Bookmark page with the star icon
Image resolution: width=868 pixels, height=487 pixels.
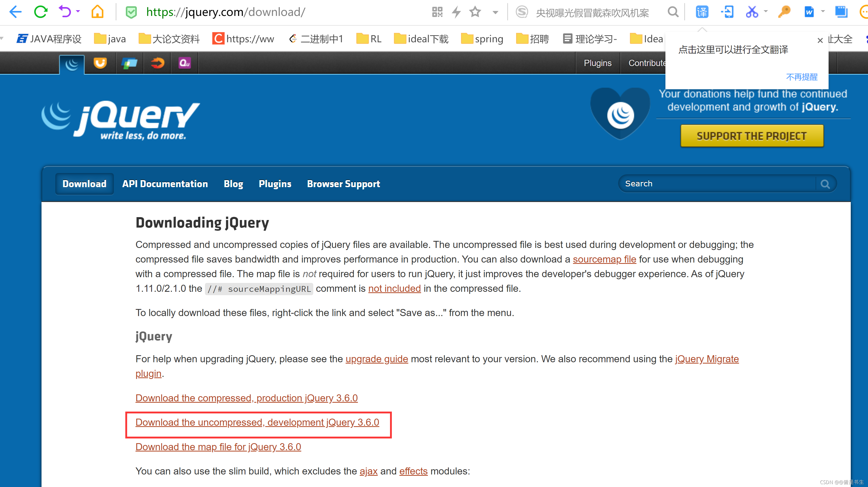(x=475, y=12)
